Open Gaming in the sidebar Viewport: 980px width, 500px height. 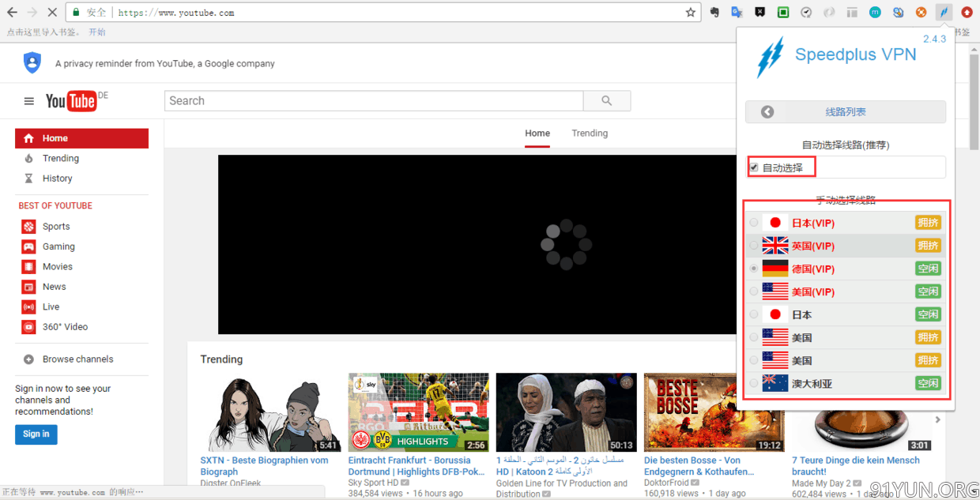click(58, 246)
